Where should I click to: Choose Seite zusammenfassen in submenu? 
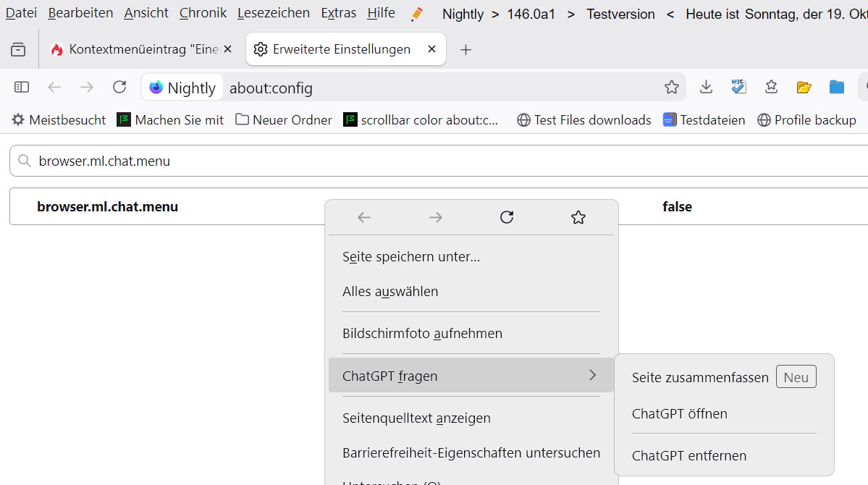coord(700,377)
